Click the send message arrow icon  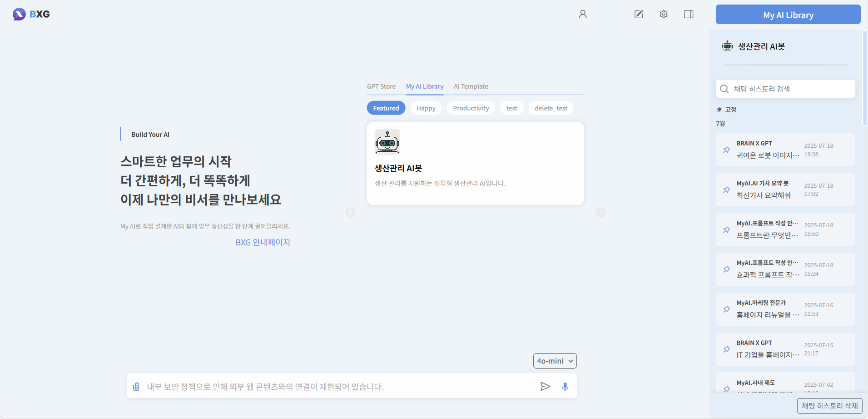pos(545,386)
